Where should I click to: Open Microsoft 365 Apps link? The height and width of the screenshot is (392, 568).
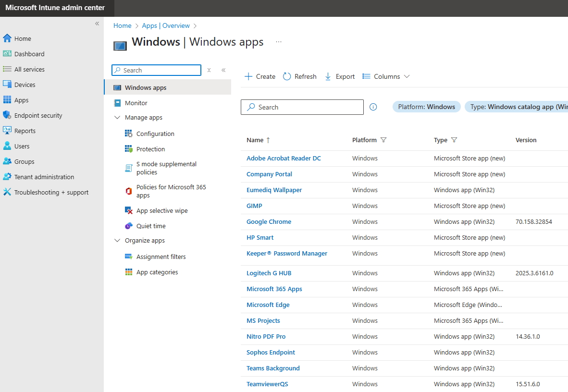[x=274, y=289]
